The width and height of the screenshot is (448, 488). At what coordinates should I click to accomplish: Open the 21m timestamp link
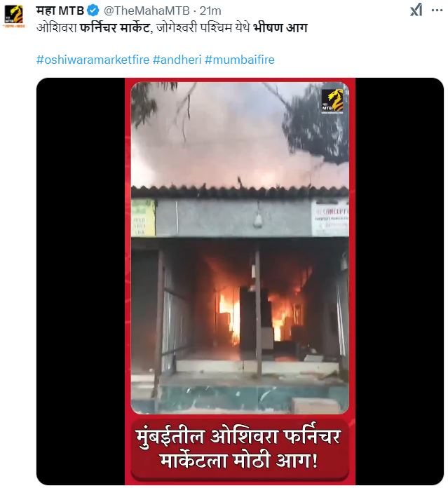tap(210, 11)
